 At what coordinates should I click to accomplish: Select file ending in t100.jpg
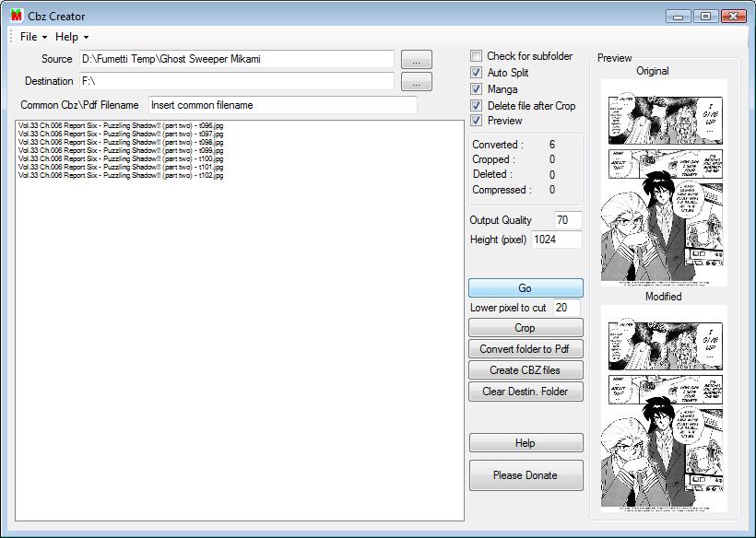coord(121,158)
